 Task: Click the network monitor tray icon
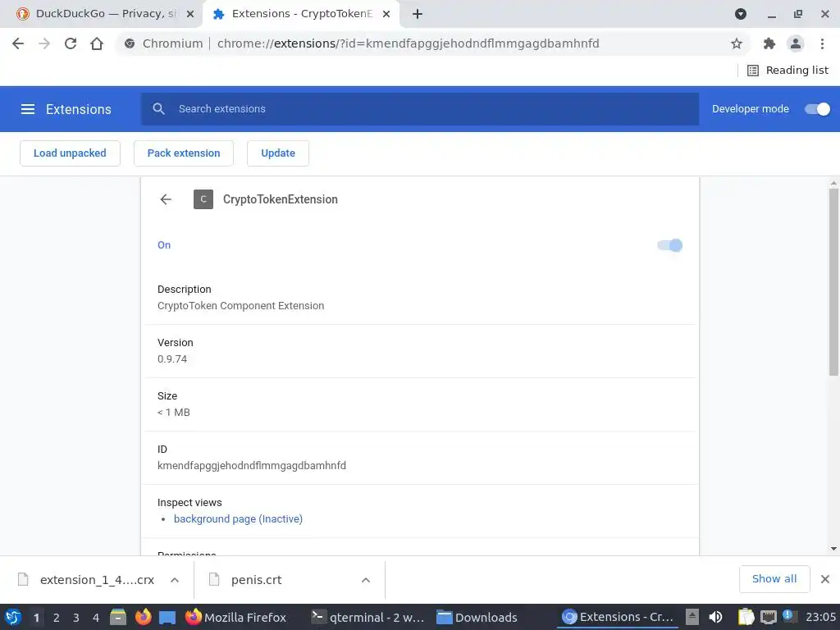pyautogui.click(x=768, y=617)
